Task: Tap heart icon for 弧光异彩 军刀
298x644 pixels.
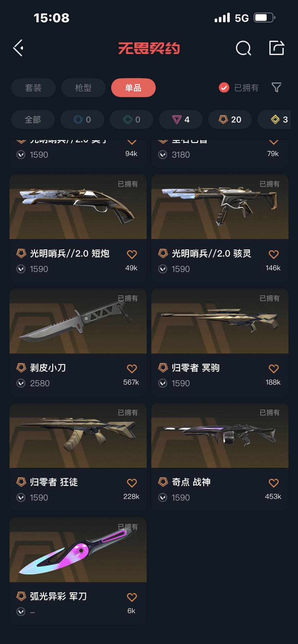Action: [132, 597]
